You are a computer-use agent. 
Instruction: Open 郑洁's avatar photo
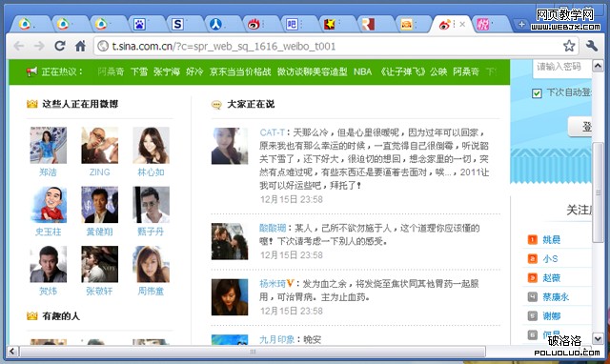[x=49, y=145]
